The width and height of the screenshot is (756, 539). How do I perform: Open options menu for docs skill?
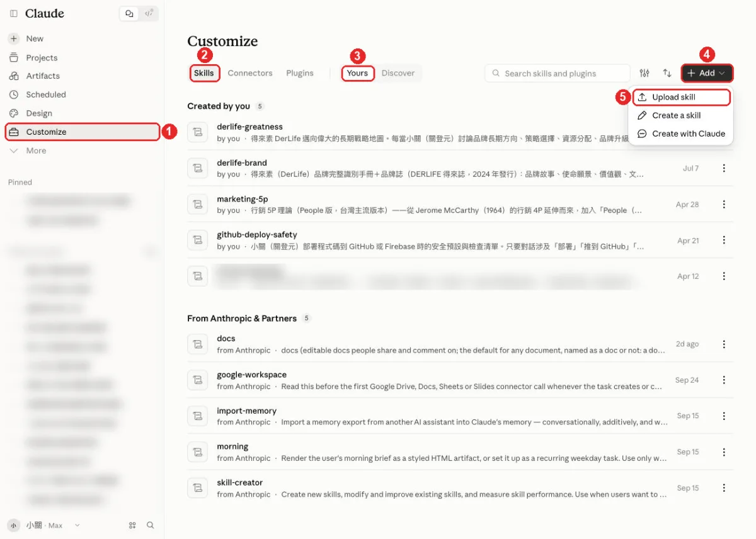pos(724,344)
